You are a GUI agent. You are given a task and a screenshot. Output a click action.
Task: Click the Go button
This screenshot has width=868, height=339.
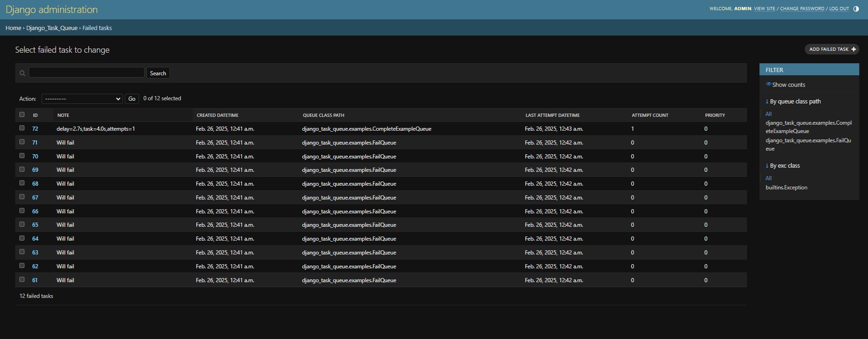tap(132, 99)
